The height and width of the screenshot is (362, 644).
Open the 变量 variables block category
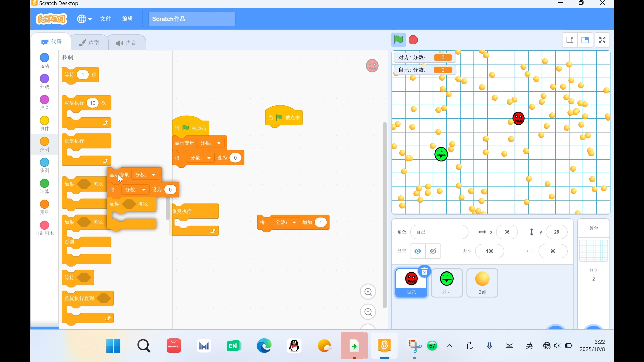tap(44, 207)
